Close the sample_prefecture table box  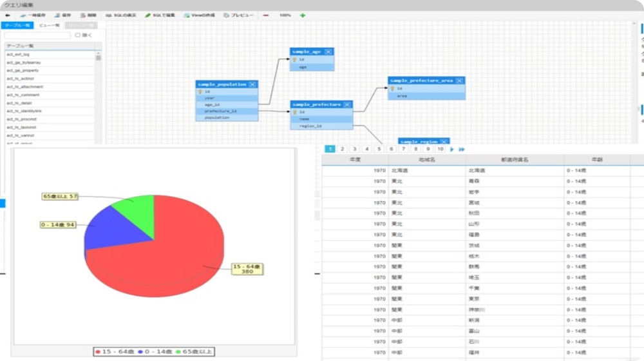click(x=347, y=104)
